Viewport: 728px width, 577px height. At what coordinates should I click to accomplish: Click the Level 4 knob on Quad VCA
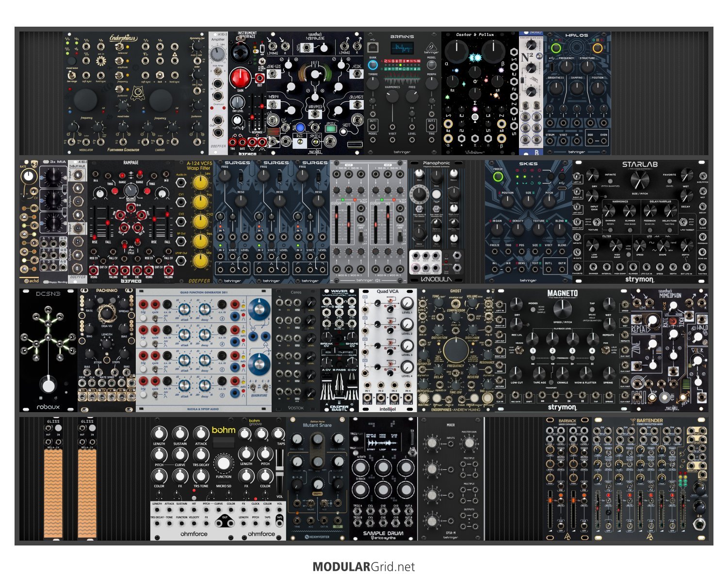407,367
